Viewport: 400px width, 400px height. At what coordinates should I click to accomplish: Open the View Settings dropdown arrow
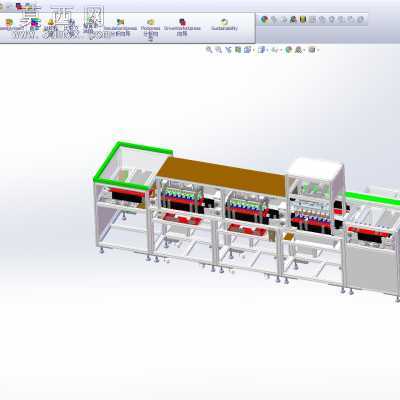318,50
